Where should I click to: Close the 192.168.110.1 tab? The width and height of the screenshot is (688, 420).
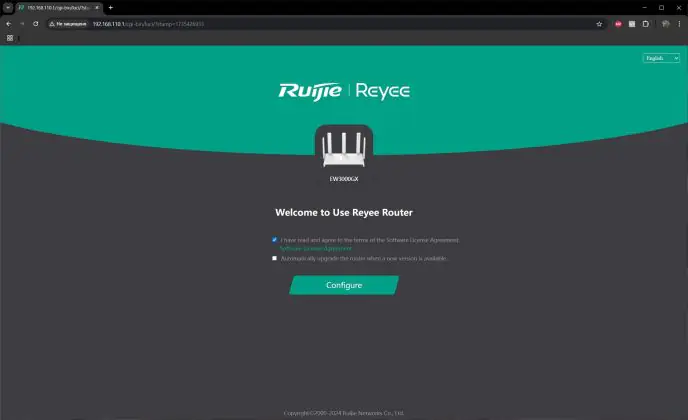point(97,7)
